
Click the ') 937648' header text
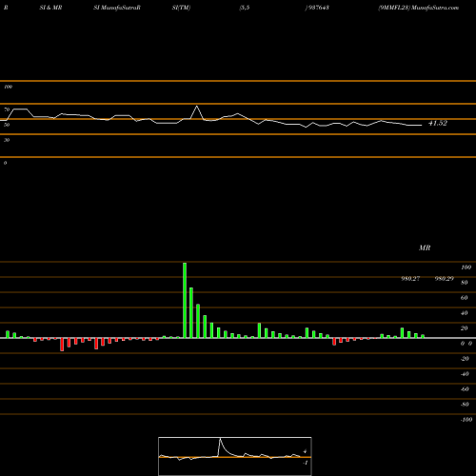pyautogui.click(x=317, y=8)
